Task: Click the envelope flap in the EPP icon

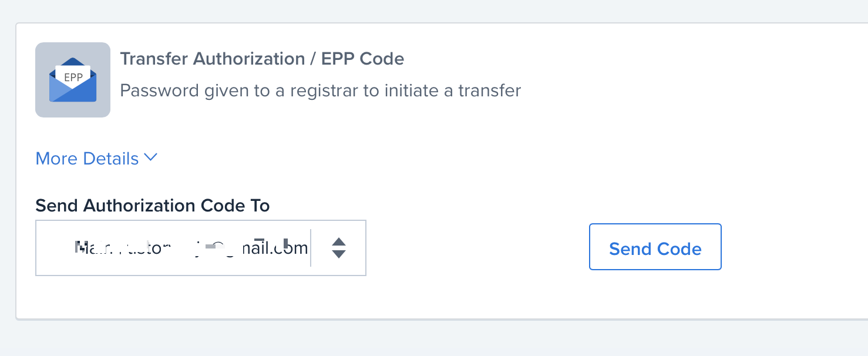Action: coord(73,62)
